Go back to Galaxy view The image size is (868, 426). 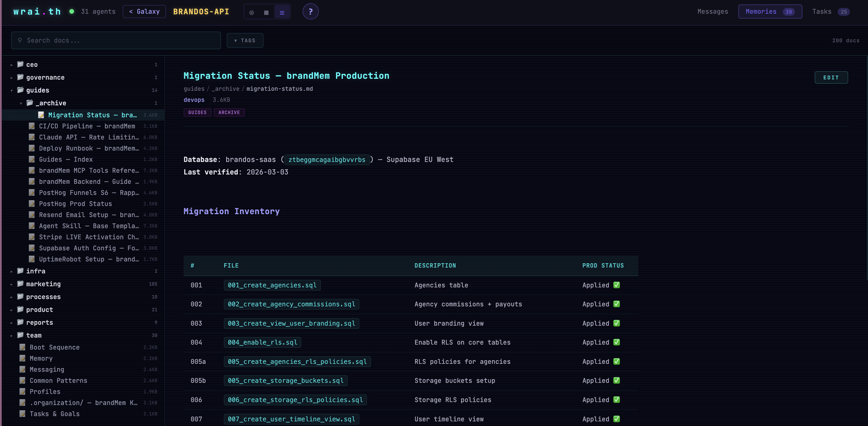(144, 11)
